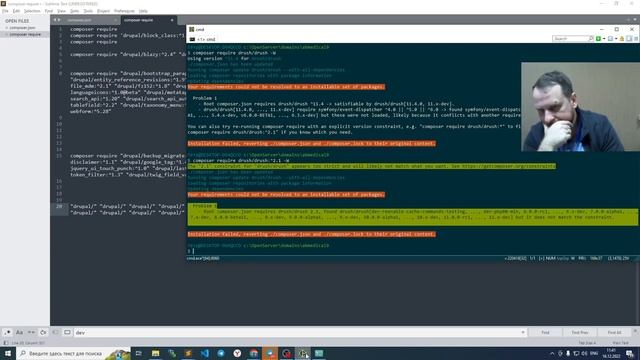
Task: Open Task View from taskbar
Action: point(139,353)
